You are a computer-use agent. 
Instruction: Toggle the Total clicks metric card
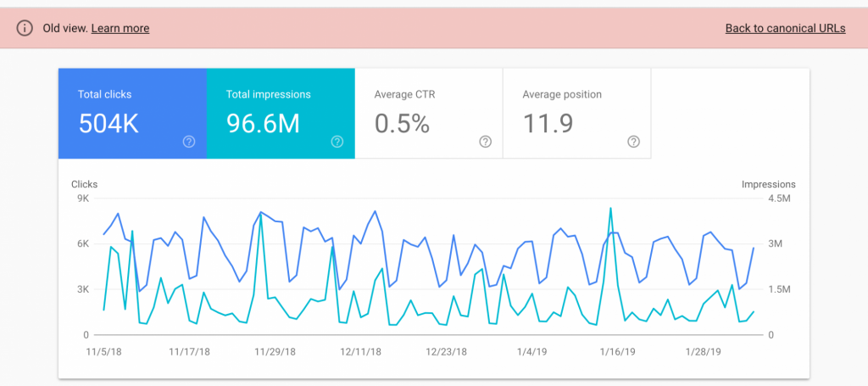(131, 114)
